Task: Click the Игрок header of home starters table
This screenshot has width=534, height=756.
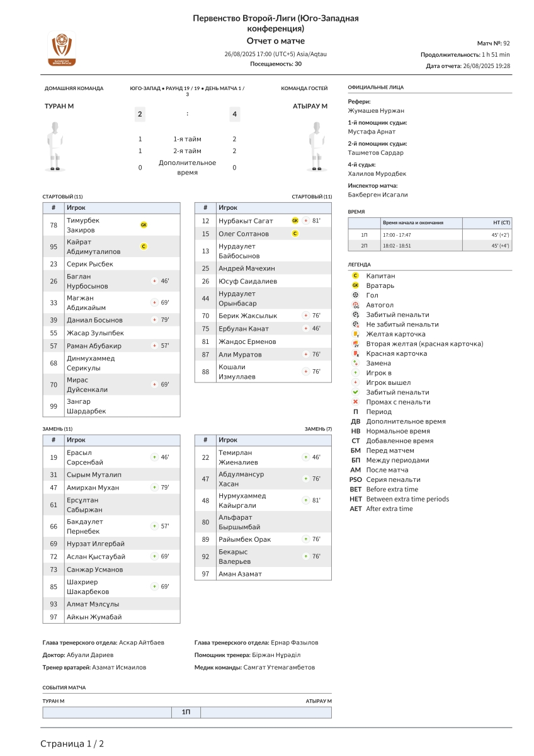Action: [122, 208]
